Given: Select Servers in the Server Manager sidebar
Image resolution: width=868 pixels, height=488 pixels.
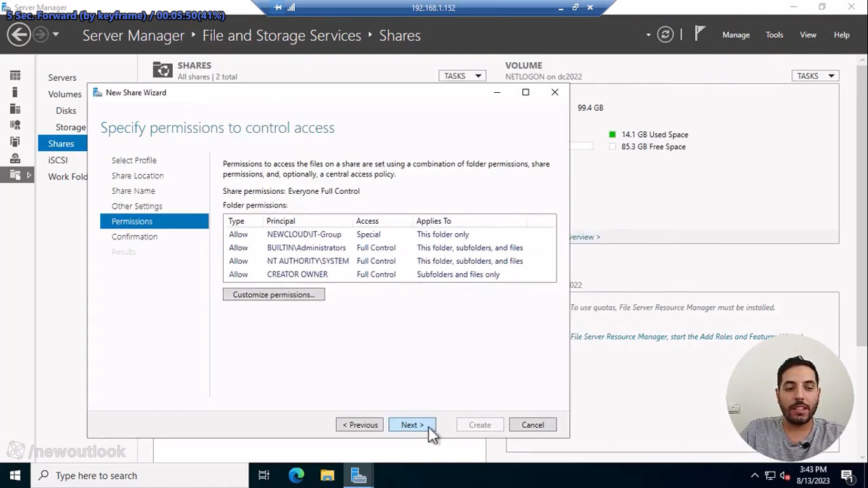Looking at the screenshot, I should (62, 78).
